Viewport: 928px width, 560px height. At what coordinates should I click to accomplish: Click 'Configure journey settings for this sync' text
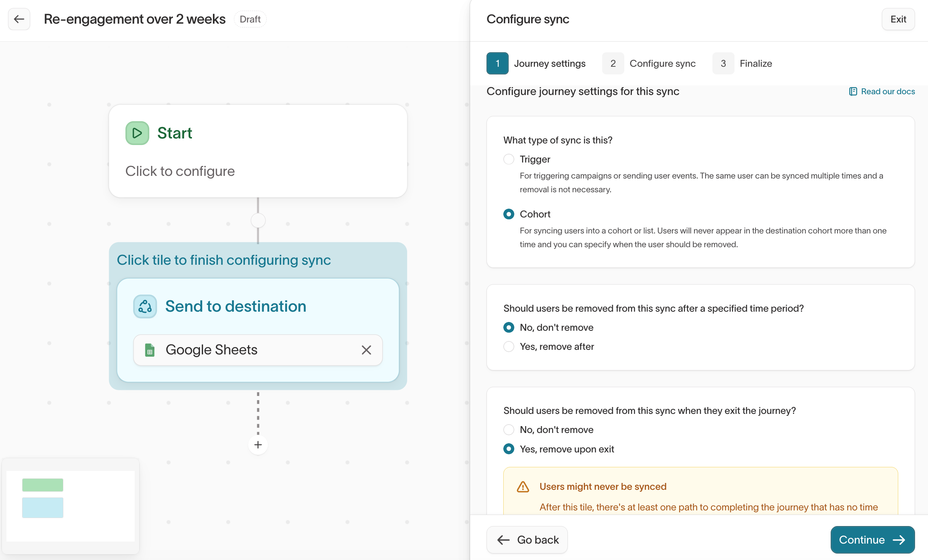coord(583,92)
